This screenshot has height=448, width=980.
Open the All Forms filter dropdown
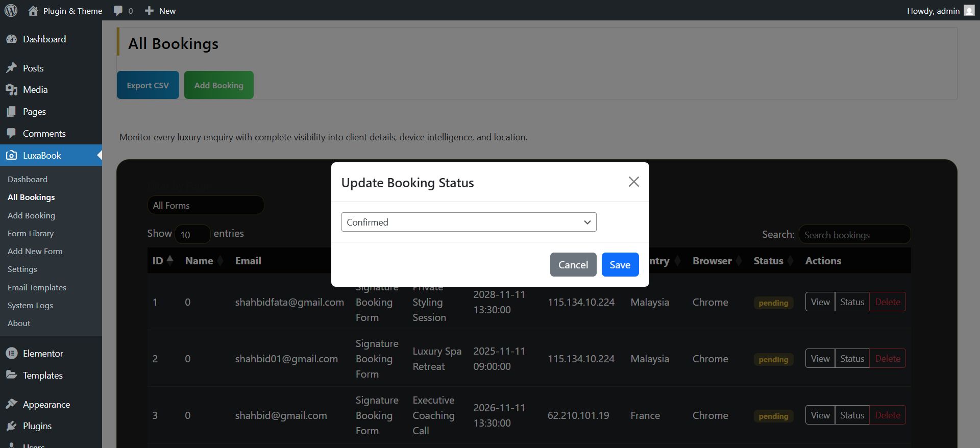[206, 205]
